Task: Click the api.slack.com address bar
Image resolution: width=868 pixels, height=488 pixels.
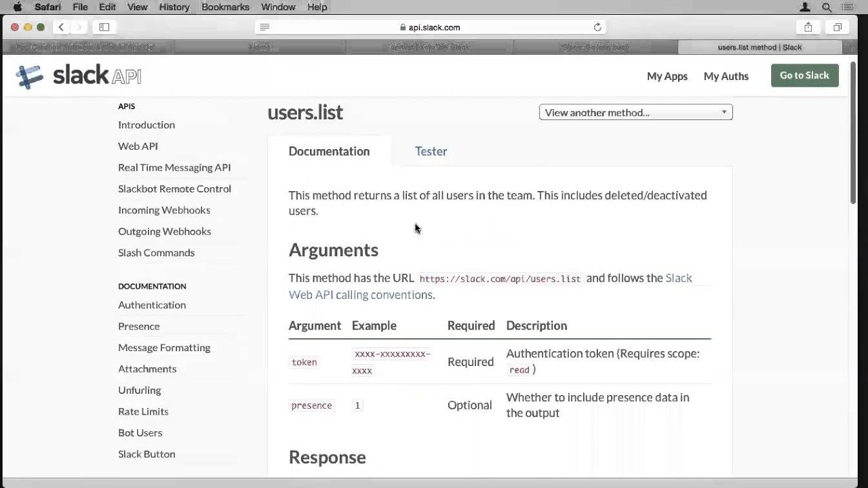Action: [x=430, y=27]
